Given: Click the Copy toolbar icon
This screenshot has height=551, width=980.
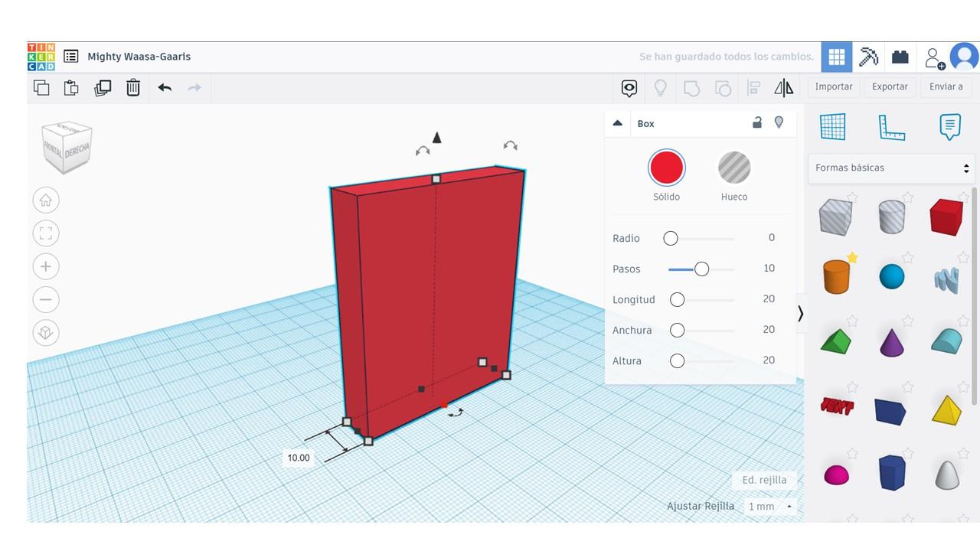Looking at the screenshot, I should [x=41, y=87].
